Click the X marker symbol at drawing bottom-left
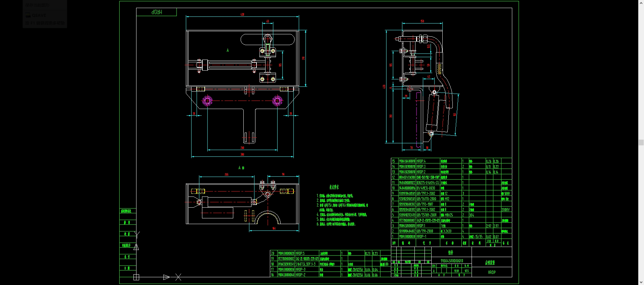This screenshot has height=285, width=644. point(178,277)
